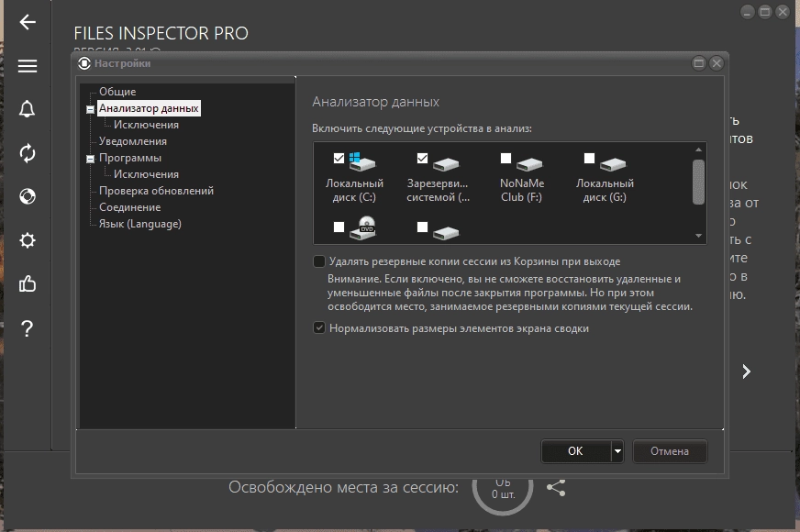Select Соединение in settings tree
800x532 pixels.
[x=129, y=207]
